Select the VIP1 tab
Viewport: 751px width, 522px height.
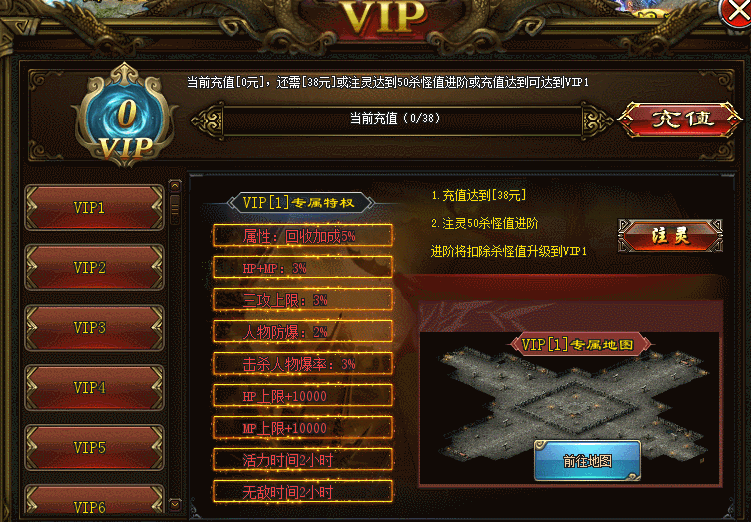(x=94, y=207)
